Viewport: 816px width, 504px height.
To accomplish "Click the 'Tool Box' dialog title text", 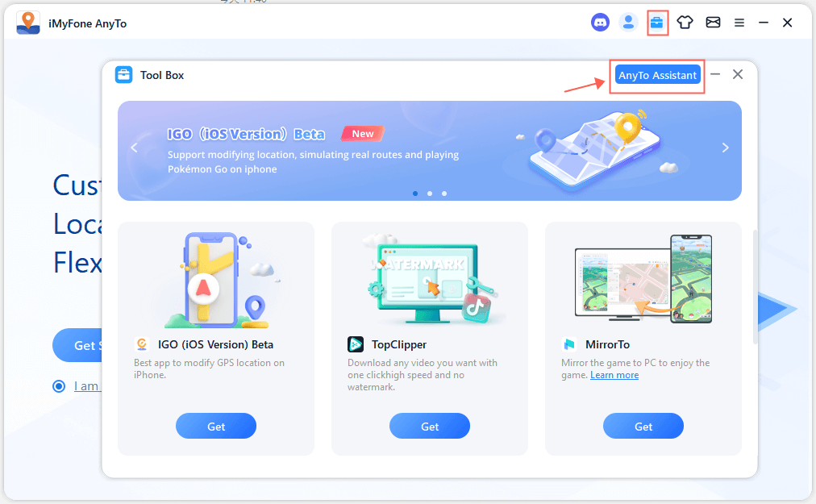I will click(162, 76).
